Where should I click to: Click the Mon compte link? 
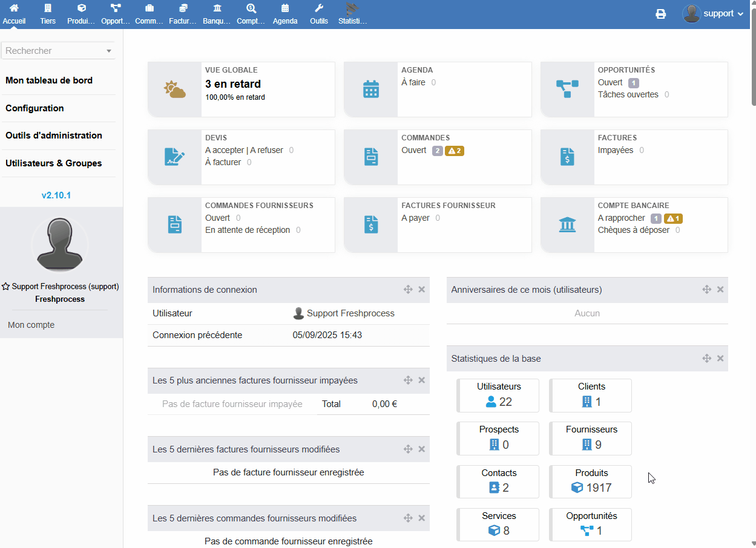click(31, 325)
